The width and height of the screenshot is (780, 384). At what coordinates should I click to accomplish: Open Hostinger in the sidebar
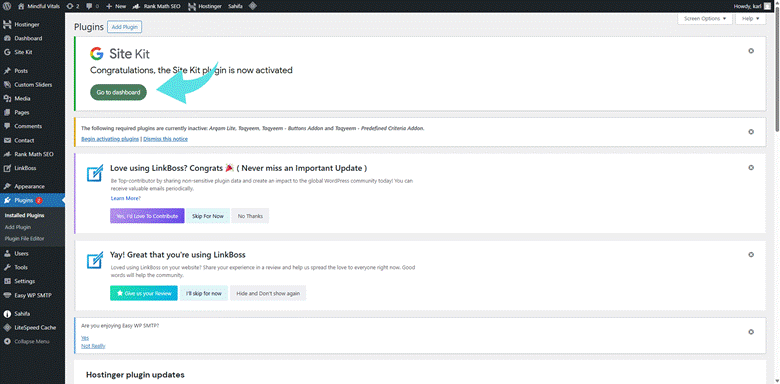(x=32, y=24)
